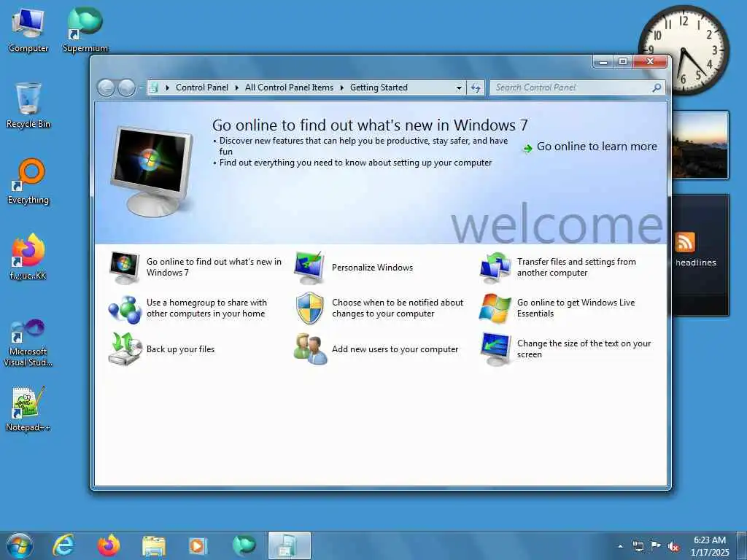Click the headlines feed gadget

point(700,254)
